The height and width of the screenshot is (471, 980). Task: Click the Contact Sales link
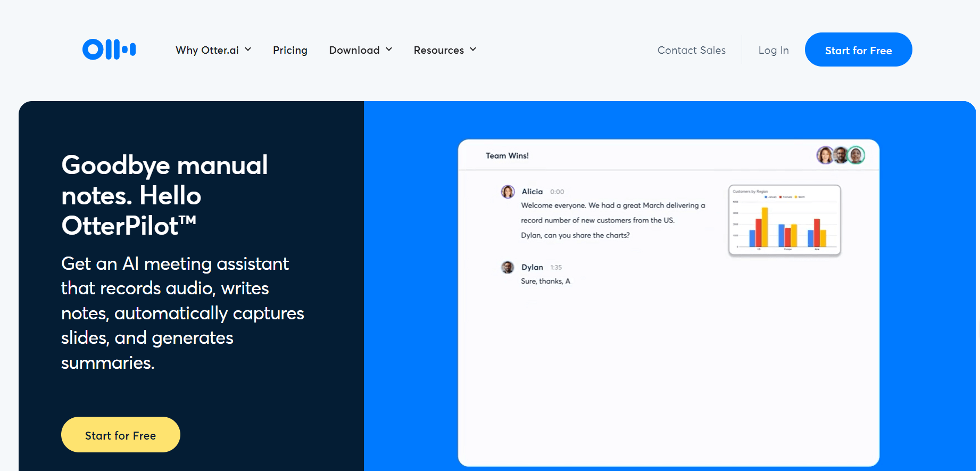691,50
